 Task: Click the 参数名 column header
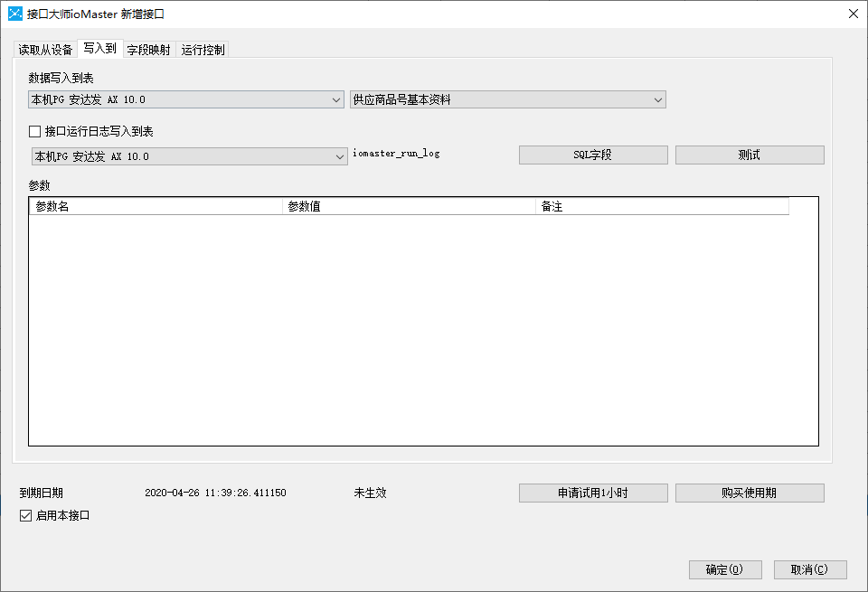pyautogui.click(x=156, y=206)
